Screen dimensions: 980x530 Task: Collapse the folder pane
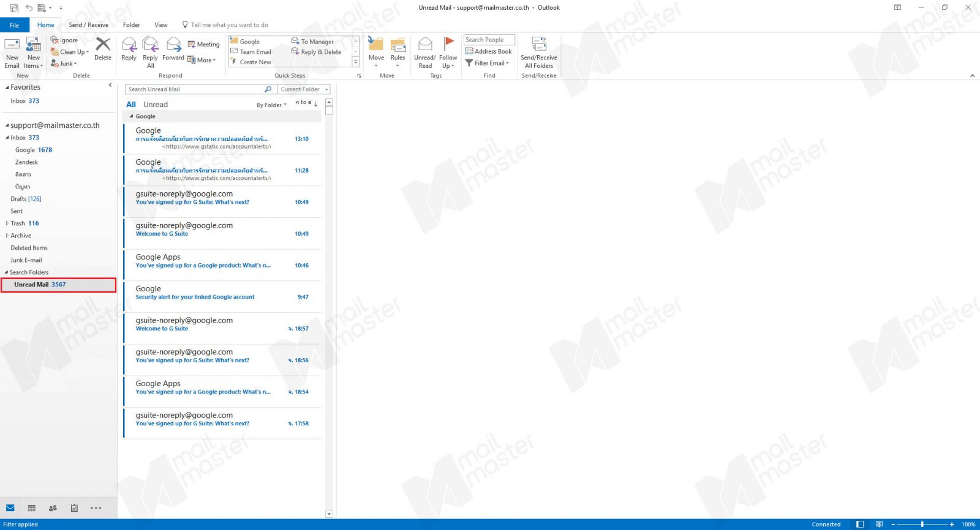[x=110, y=85]
